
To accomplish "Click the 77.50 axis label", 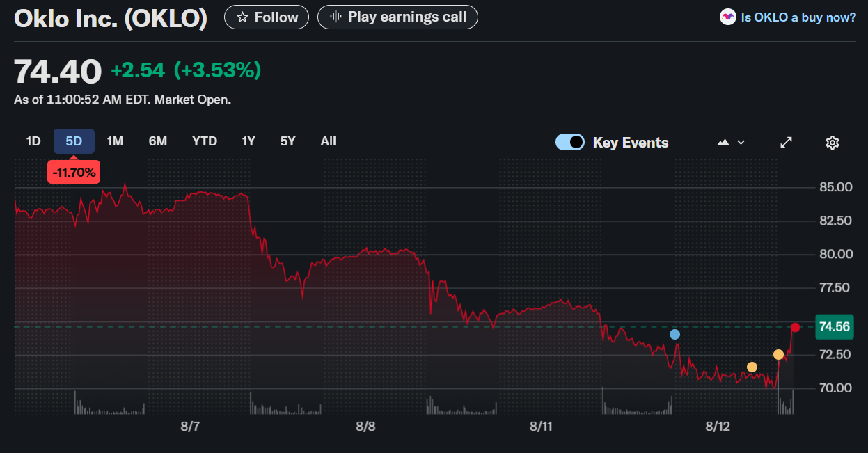I will tap(836, 287).
